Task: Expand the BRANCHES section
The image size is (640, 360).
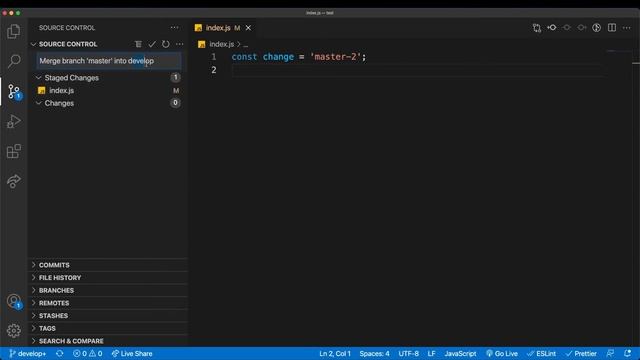Action: pos(108,290)
